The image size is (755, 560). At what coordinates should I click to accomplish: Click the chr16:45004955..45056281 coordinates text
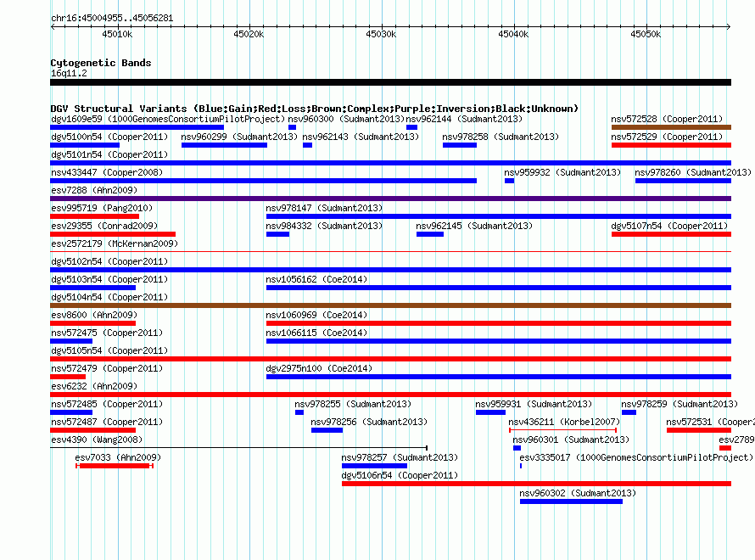pyautogui.click(x=112, y=18)
